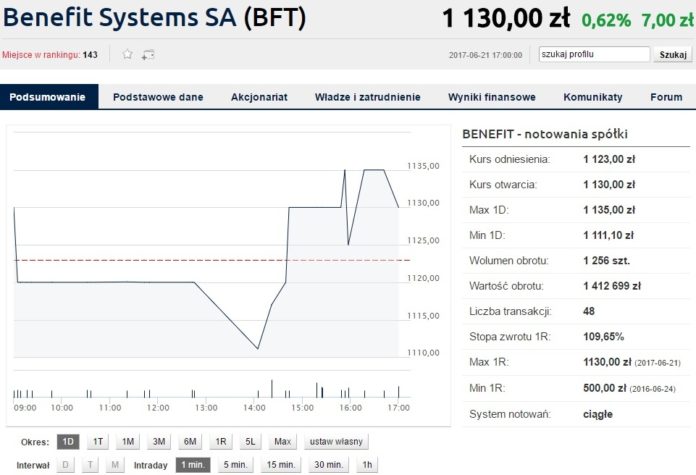
Task: Switch to the Komunikaty tab
Action: pos(593,97)
